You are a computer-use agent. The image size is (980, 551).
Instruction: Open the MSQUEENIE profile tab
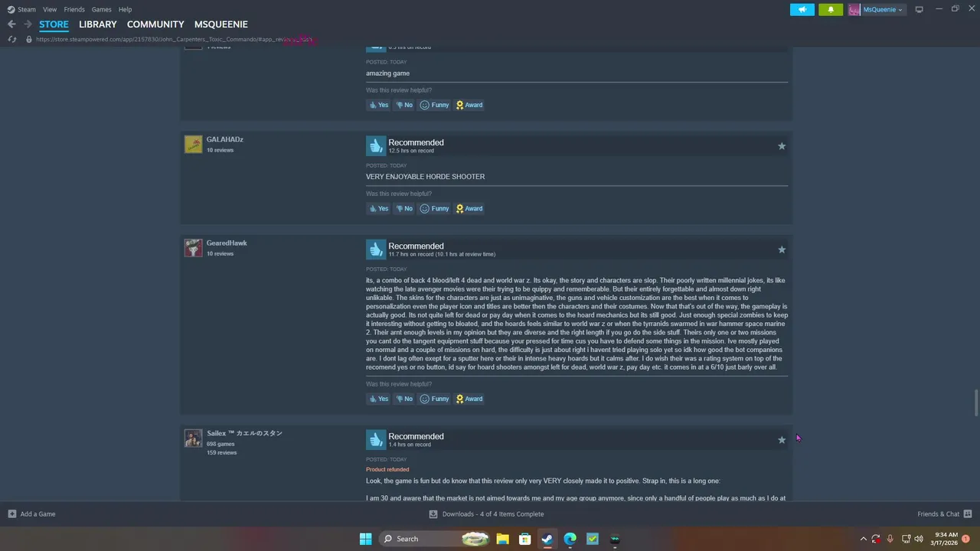[221, 24]
